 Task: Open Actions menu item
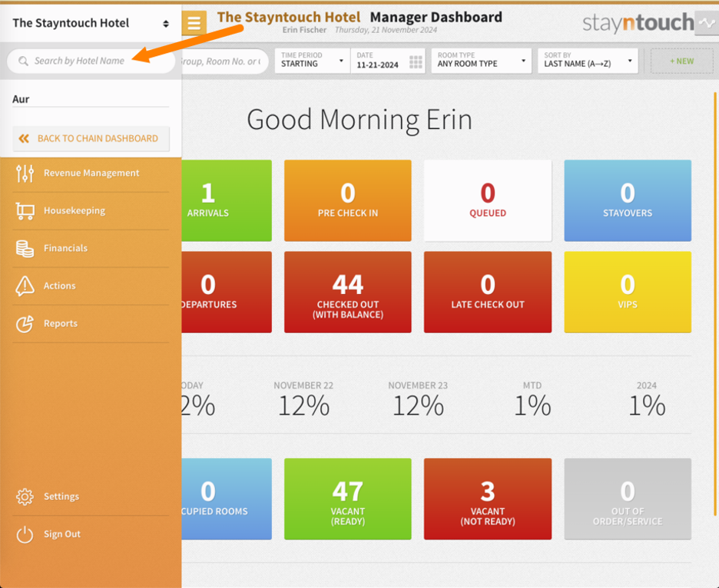click(x=91, y=286)
